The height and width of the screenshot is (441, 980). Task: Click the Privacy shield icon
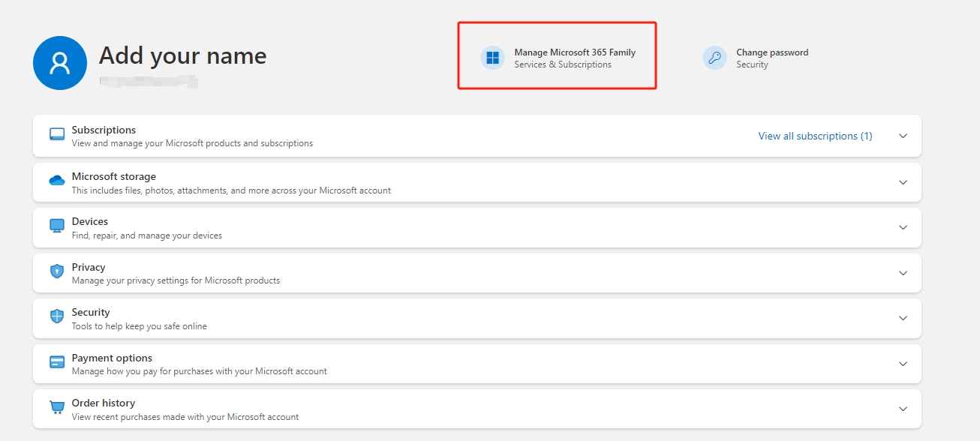click(x=57, y=271)
